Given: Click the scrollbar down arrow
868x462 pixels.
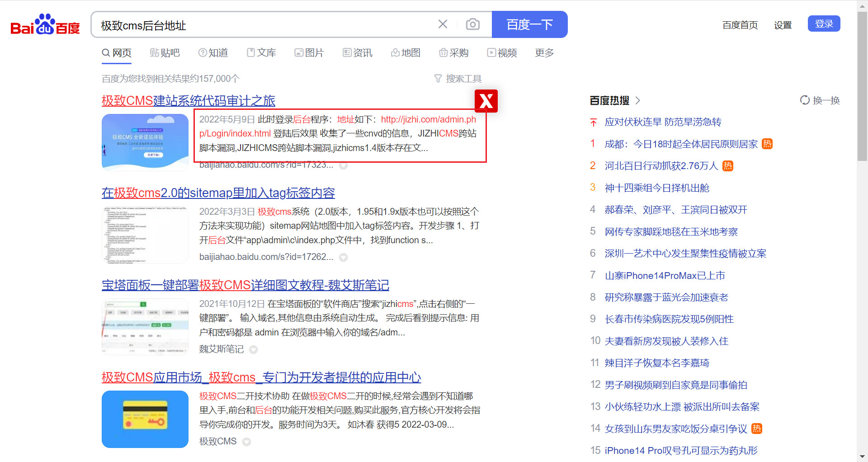Looking at the screenshot, I should [x=862, y=457].
